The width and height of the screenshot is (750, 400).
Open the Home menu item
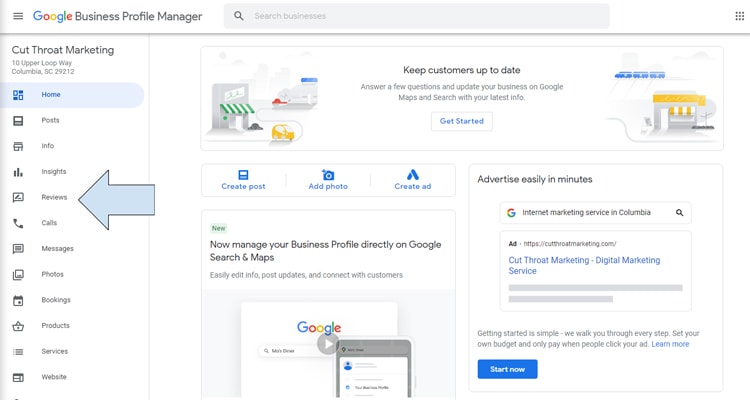[72, 95]
